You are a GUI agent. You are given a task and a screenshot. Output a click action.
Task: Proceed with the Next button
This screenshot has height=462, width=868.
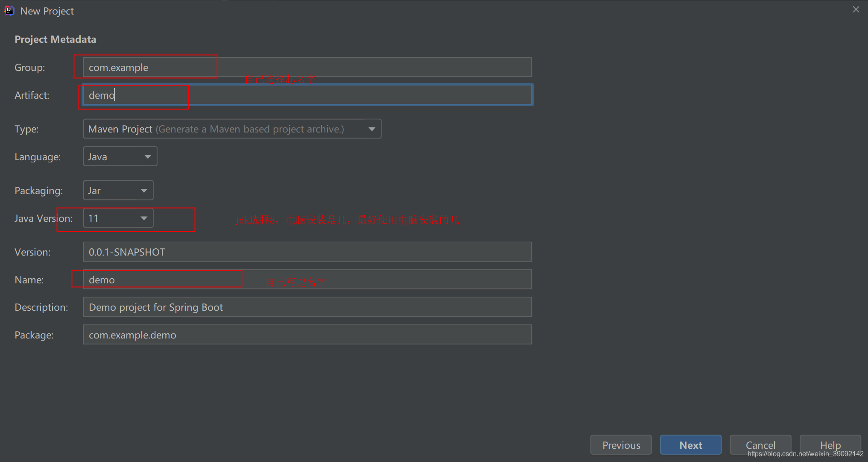691,445
